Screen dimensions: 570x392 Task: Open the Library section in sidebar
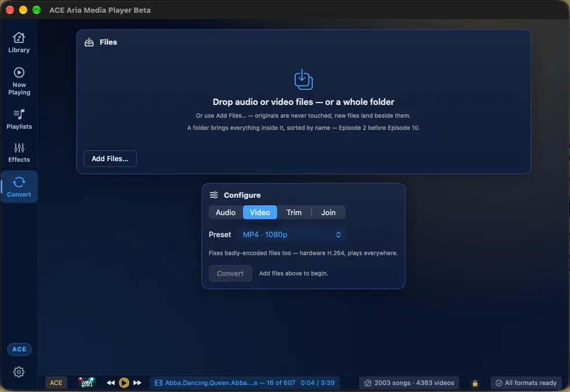19,43
